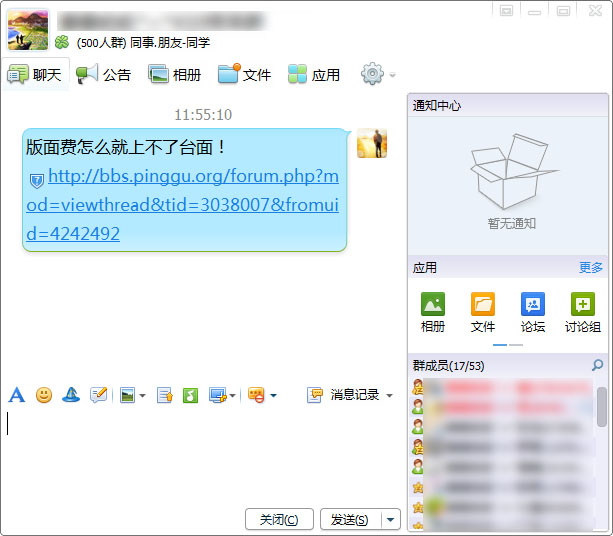Open the bbs.pinggu.org forum link
The height and width of the screenshot is (536, 613).
click(x=183, y=204)
